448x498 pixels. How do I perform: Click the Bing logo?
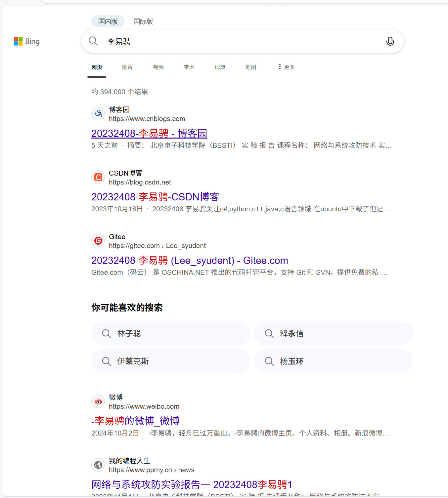click(x=26, y=41)
